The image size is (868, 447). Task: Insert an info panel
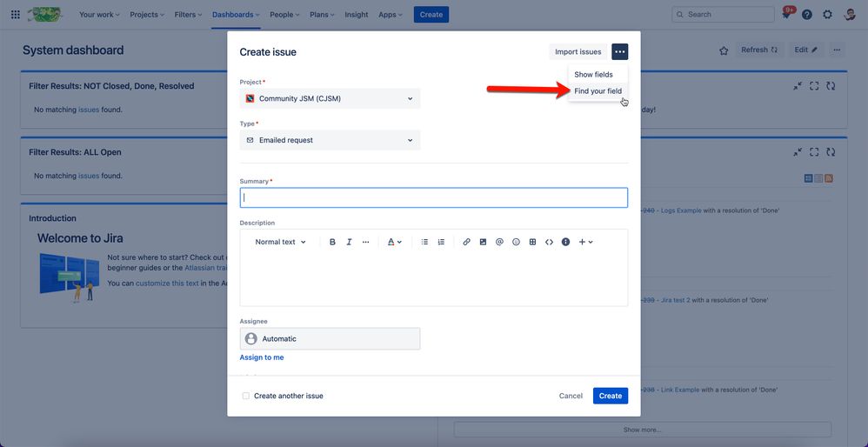click(565, 242)
